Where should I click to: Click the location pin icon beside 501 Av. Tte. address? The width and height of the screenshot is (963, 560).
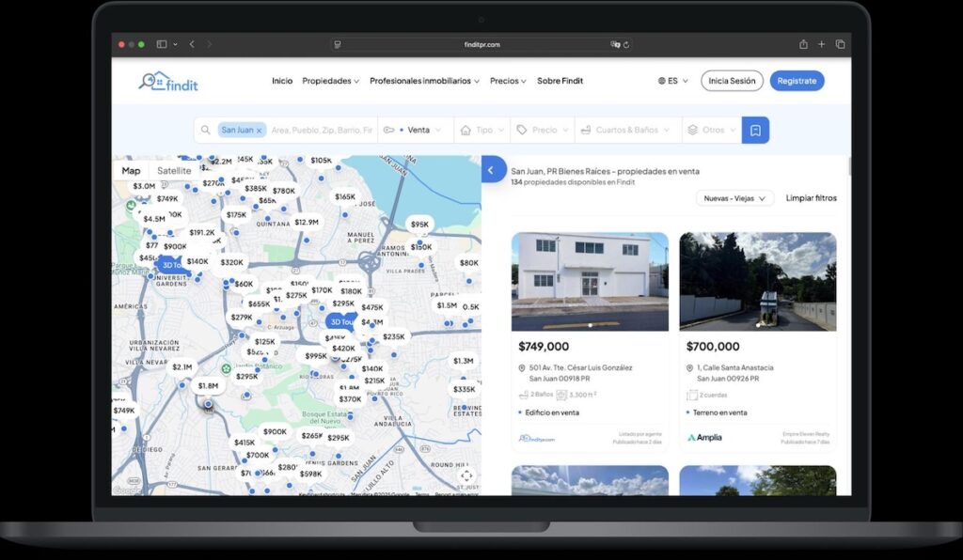click(x=523, y=366)
